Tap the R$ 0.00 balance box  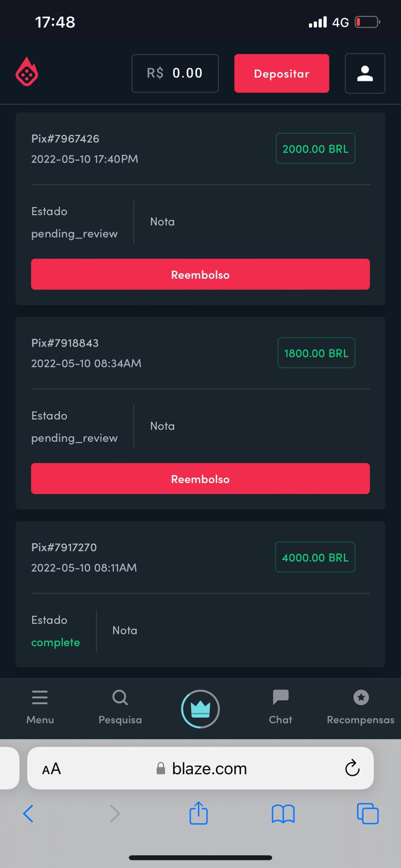[x=175, y=73]
